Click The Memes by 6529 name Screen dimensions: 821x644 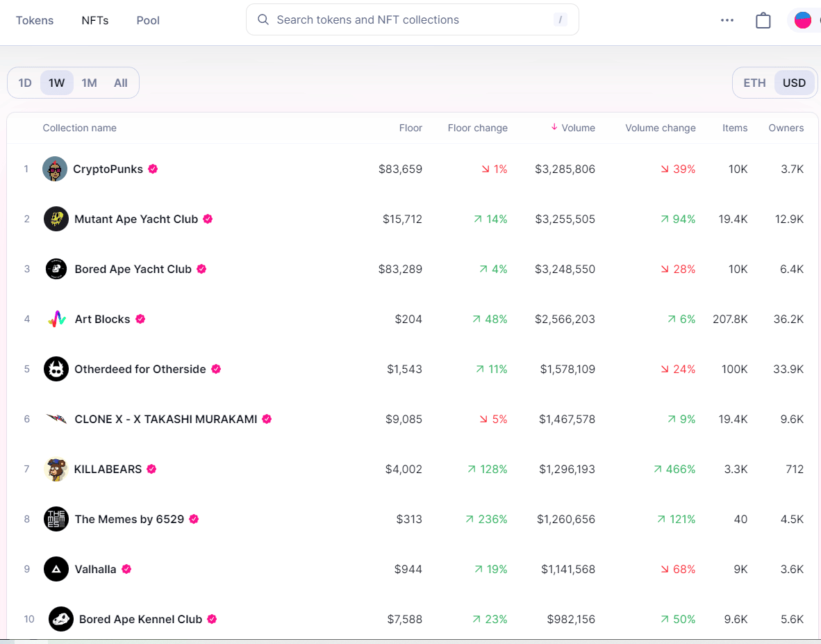click(129, 519)
